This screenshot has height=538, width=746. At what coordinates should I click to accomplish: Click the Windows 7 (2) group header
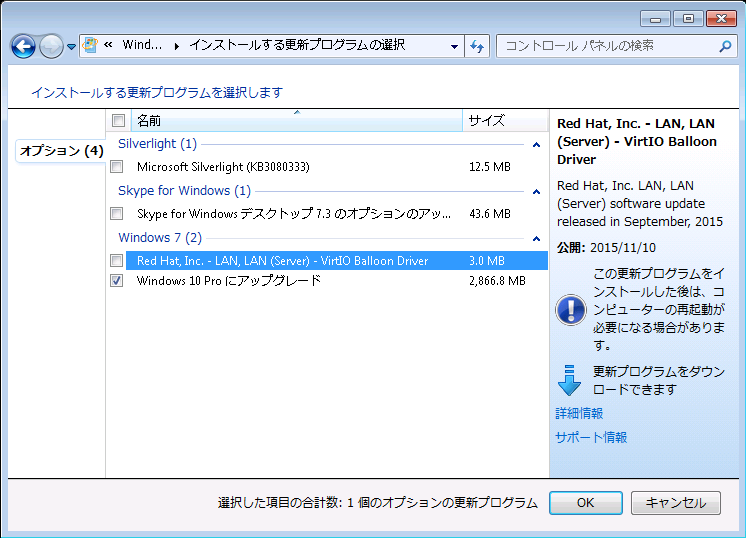[160, 237]
